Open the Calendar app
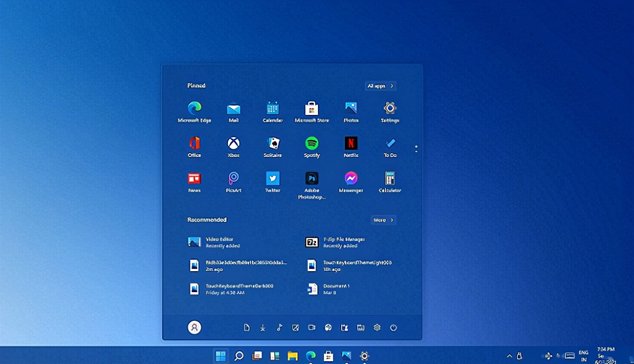 coord(272,112)
